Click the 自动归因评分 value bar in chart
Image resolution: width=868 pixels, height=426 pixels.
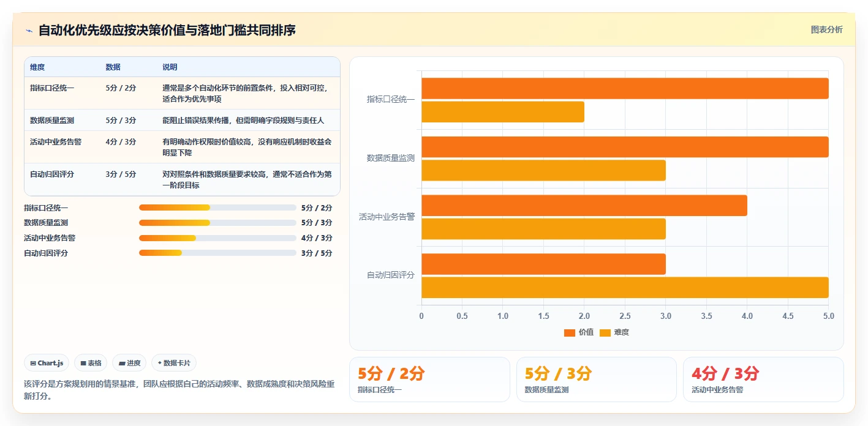(x=543, y=264)
